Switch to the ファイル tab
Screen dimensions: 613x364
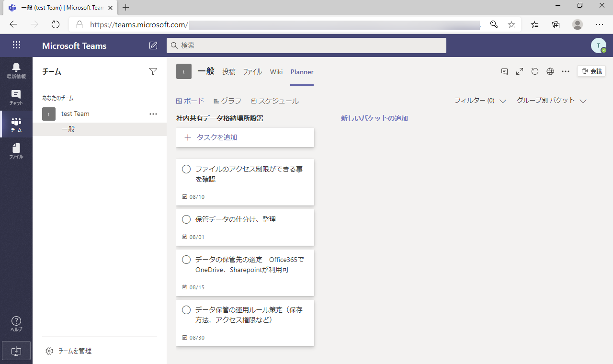[x=252, y=72]
